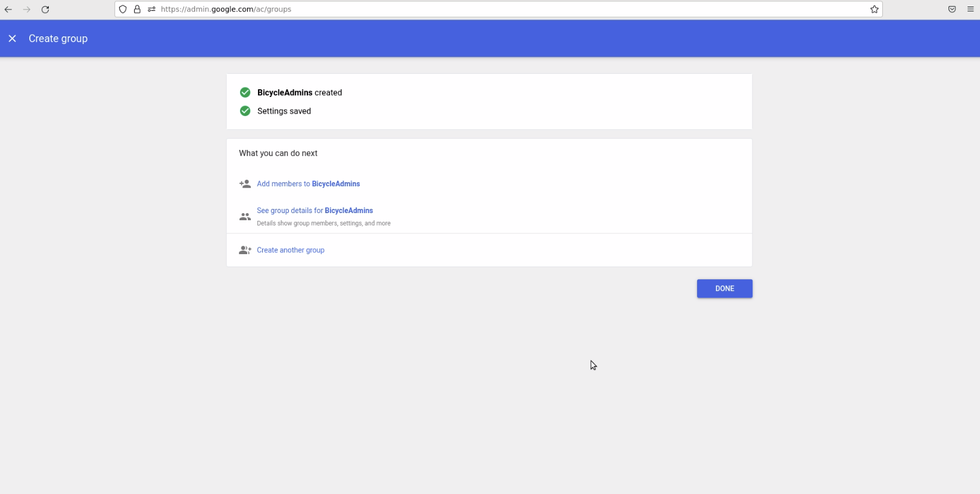Click the admin.google.com URL field
The height and width of the screenshot is (494, 980).
tap(498, 10)
